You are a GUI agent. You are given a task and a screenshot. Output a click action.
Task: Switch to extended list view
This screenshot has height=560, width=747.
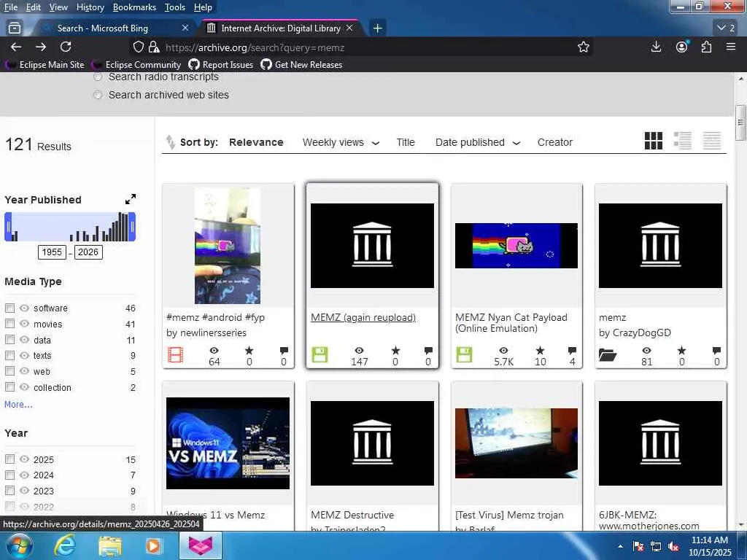click(x=683, y=141)
